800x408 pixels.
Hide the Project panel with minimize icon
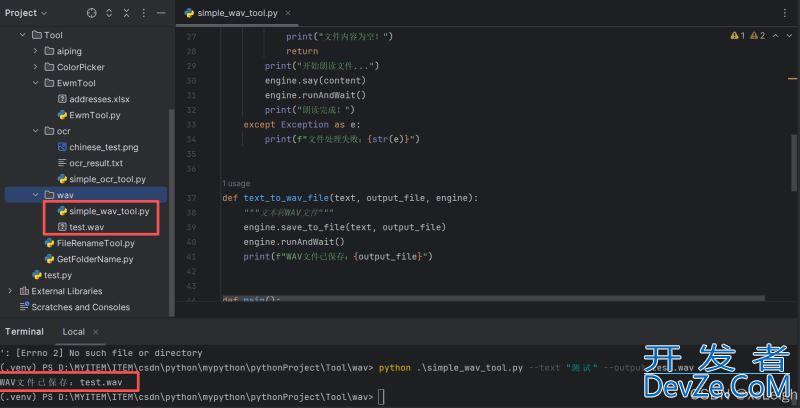coord(161,13)
